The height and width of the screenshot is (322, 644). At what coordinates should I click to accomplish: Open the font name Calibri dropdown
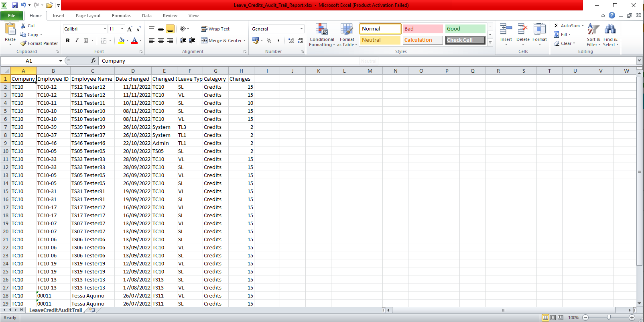[x=105, y=29]
